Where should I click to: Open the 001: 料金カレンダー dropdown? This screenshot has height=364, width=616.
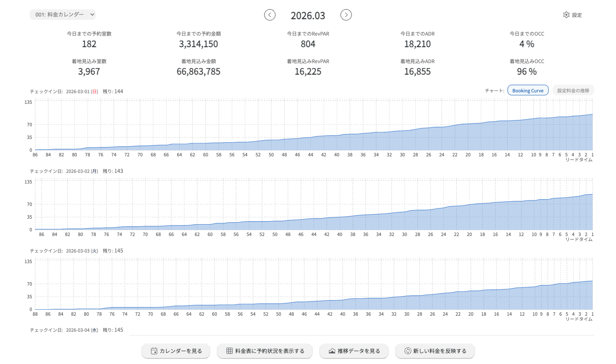tap(63, 14)
